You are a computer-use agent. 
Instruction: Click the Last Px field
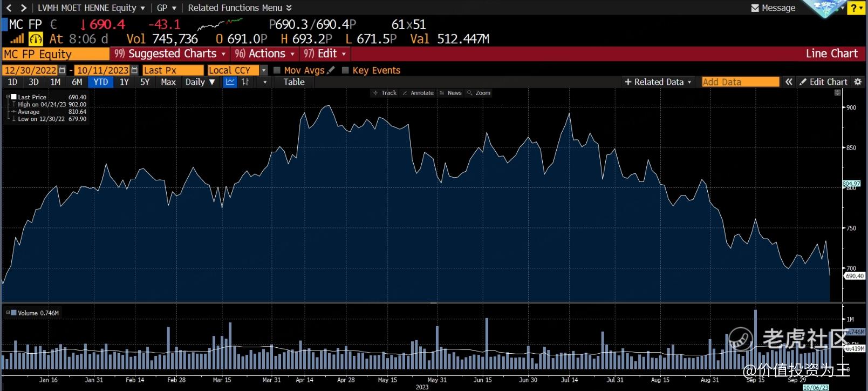click(x=173, y=70)
